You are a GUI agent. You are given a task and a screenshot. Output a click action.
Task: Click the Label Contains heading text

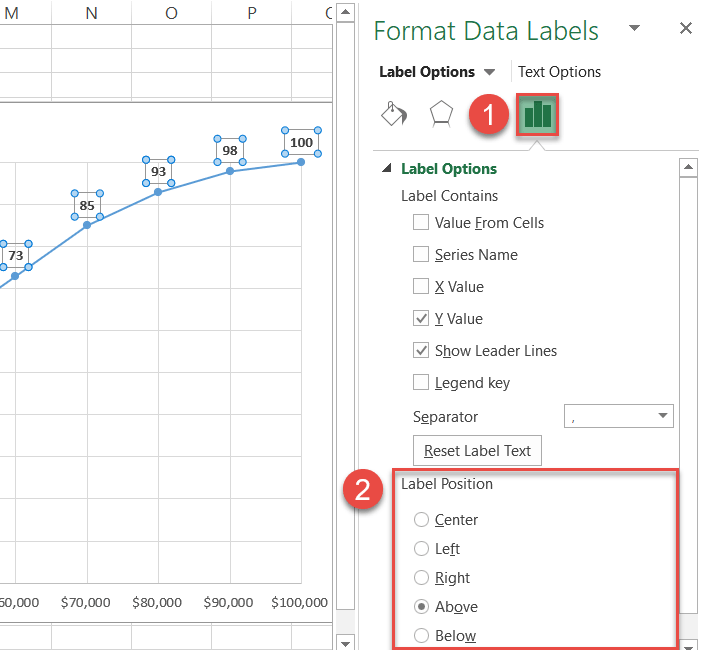[x=449, y=196]
